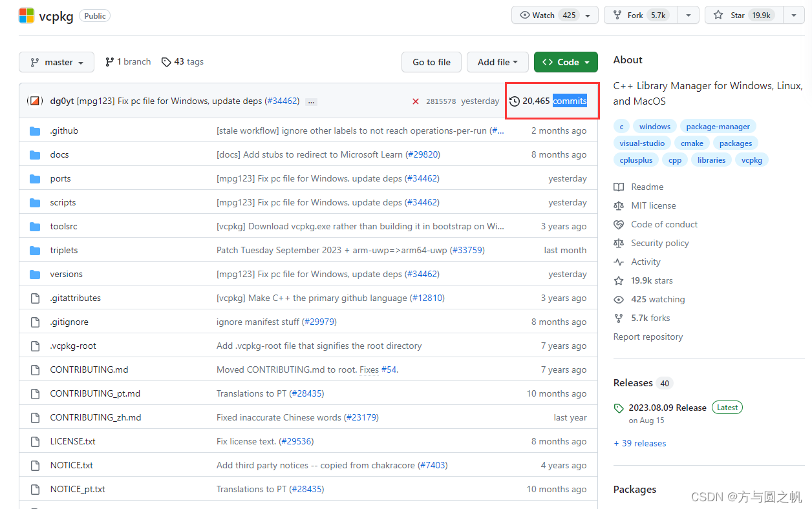The image size is (812, 509).
Task: Open issue #12810 link in .gitattributes row
Action: point(427,298)
